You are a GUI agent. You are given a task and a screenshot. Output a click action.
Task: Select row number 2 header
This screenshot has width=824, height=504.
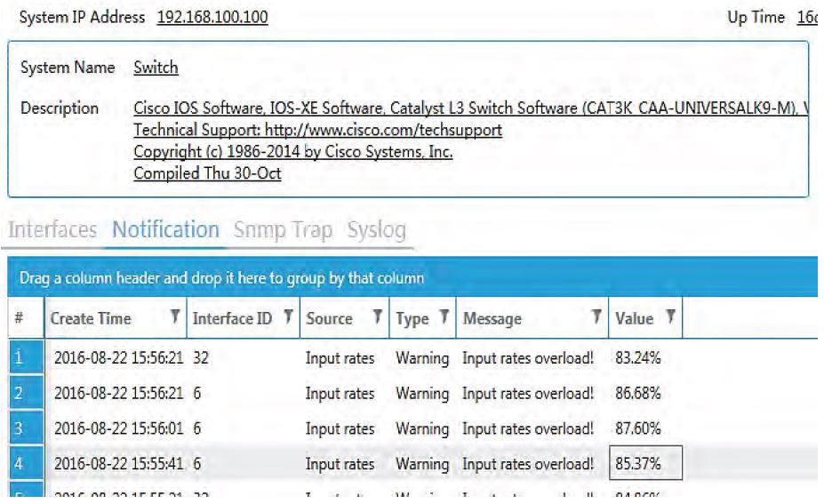19,393
